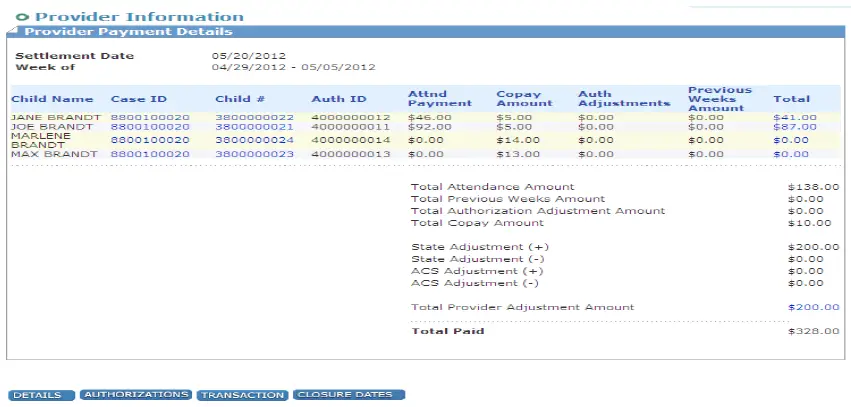Viewport: 851px width, 407px height.
Task: Click the $87.00 total link
Action: pyautogui.click(x=795, y=127)
